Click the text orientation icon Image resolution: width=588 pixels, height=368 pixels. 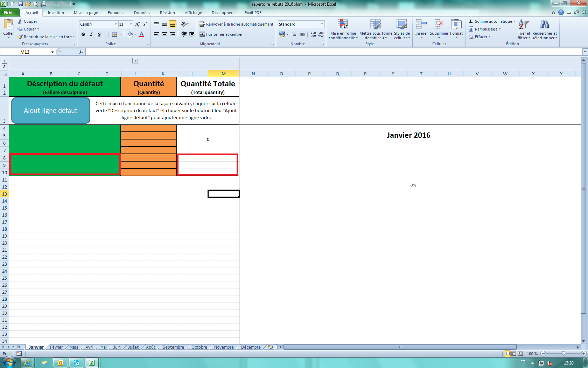point(184,24)
